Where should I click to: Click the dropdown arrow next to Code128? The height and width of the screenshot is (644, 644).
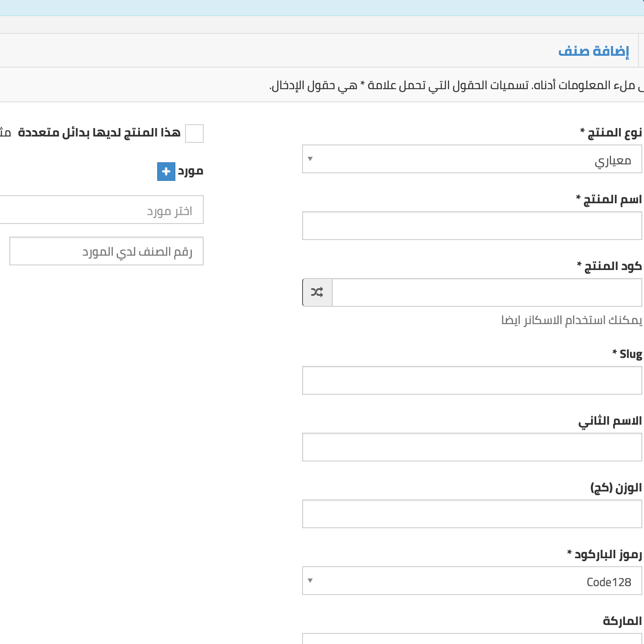pos(311,581)
